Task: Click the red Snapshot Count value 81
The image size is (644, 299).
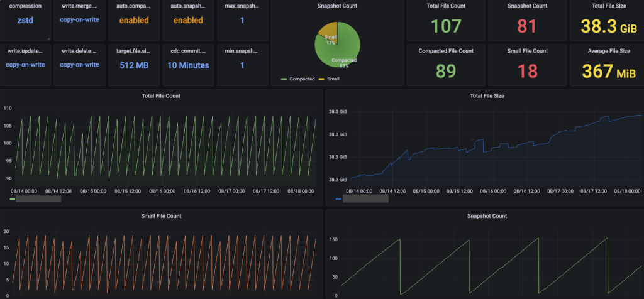Action: (x=527, y=26)
